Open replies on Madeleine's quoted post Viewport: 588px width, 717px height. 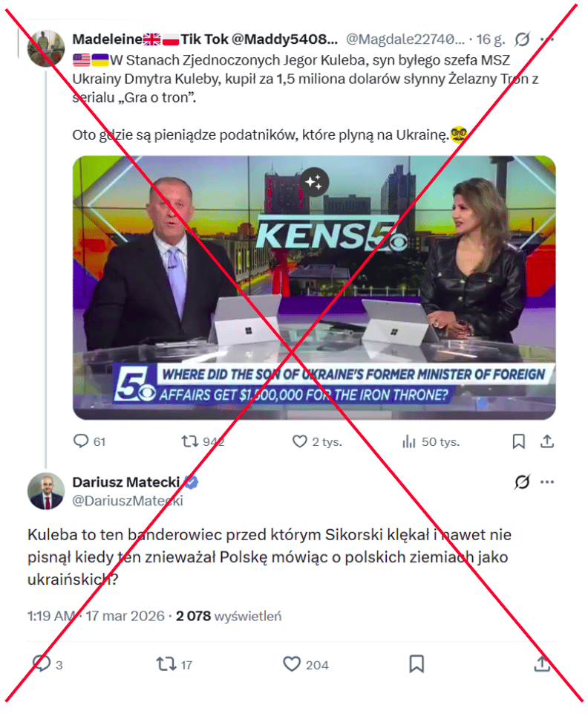click(x=90, y=442)
